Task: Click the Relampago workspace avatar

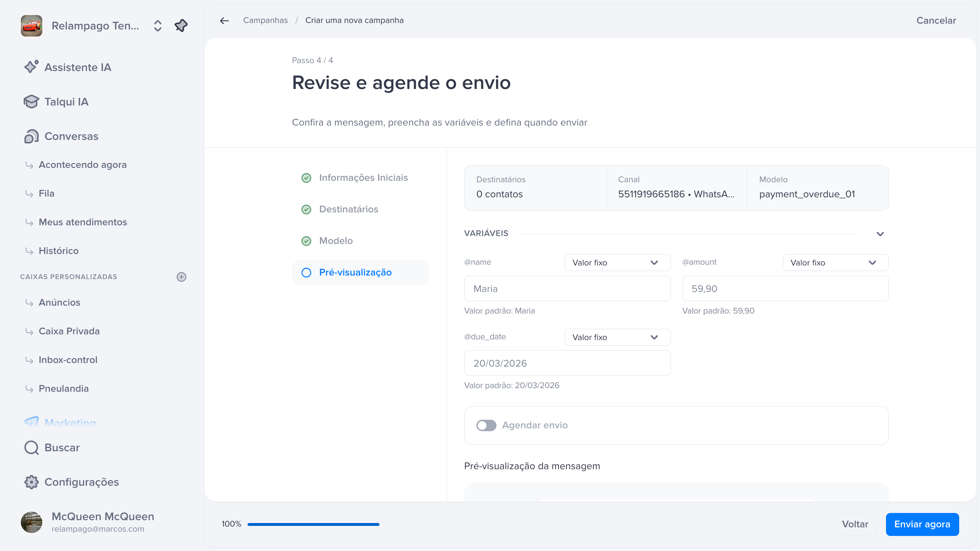Action: (x=32, y=25)
